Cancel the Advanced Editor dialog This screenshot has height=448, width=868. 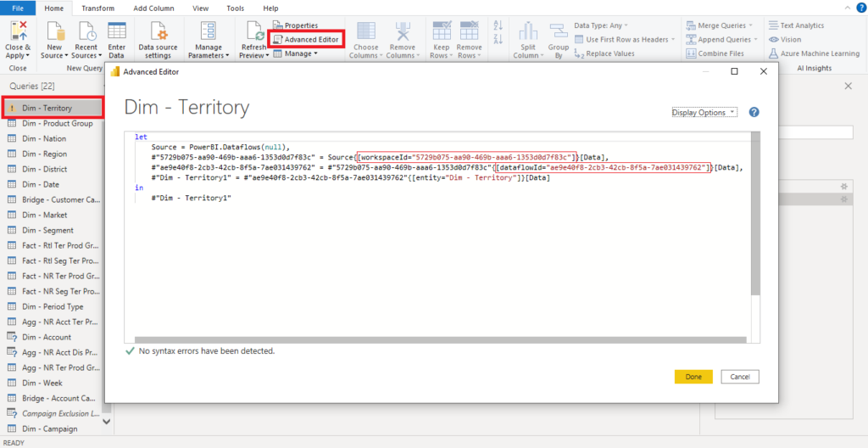point(739,377)
